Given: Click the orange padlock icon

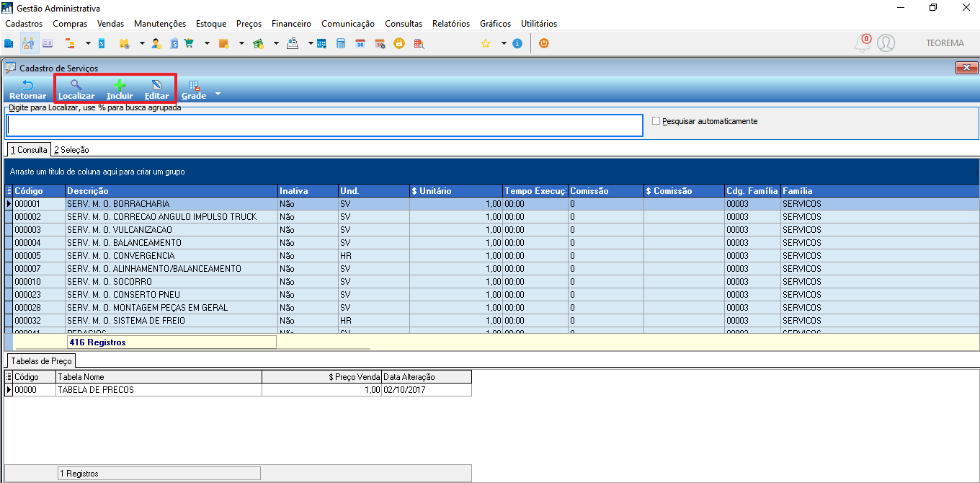Looking at the screenshot, I should (398, 43).
